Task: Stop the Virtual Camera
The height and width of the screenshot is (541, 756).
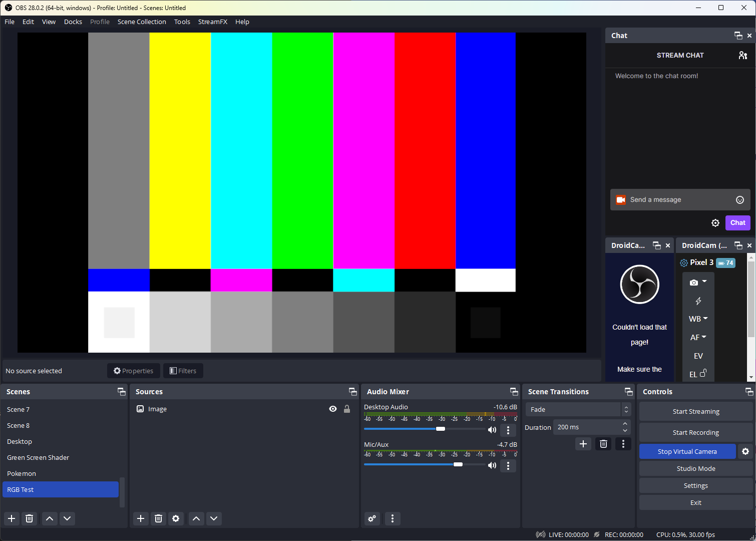Action: (687, 451)
